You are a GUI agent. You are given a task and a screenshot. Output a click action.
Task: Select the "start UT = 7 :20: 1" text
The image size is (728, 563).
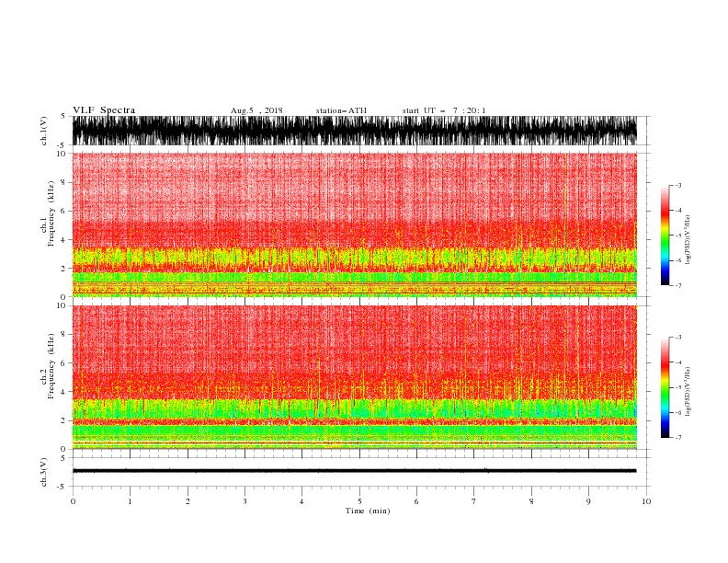(444, 110)
